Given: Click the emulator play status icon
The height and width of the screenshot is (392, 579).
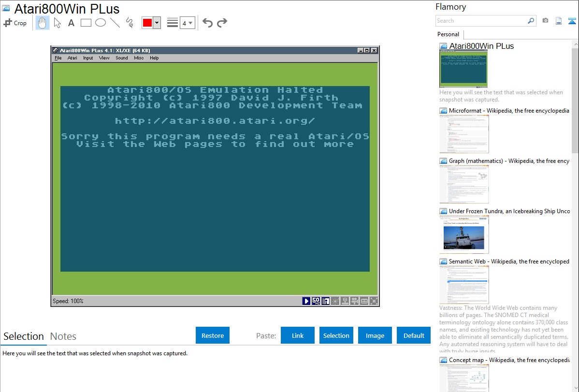Looking at the screenshot, I should coord(306,301).
